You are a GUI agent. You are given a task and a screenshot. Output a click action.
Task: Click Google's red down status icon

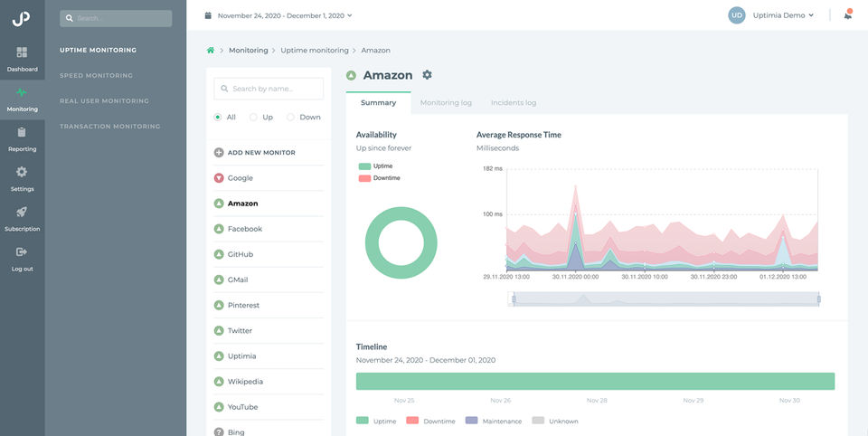[219, 178]
